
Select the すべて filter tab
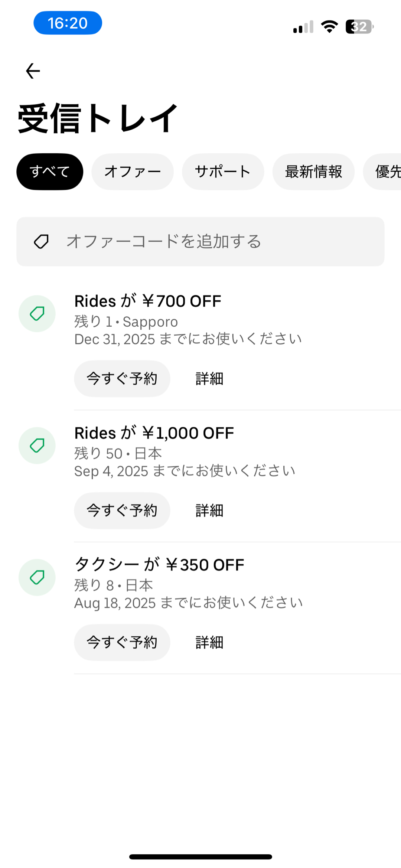point(50,172)
